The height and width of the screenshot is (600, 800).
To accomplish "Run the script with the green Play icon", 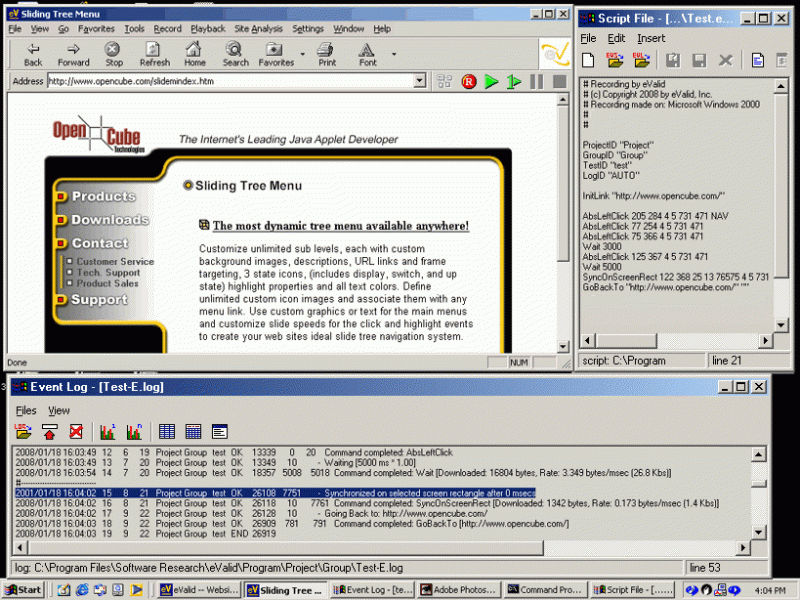I will [x=489, y=82].
